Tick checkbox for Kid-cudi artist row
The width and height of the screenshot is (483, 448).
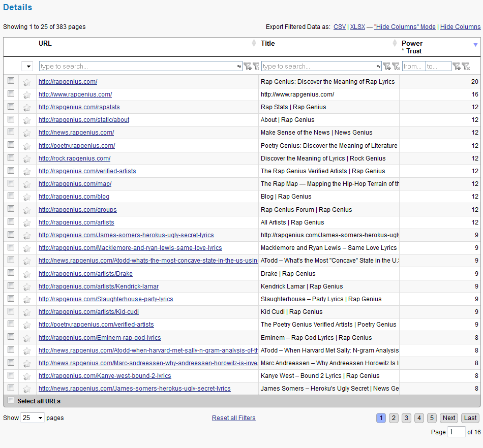pyautogui.click(x=11, y=311)
